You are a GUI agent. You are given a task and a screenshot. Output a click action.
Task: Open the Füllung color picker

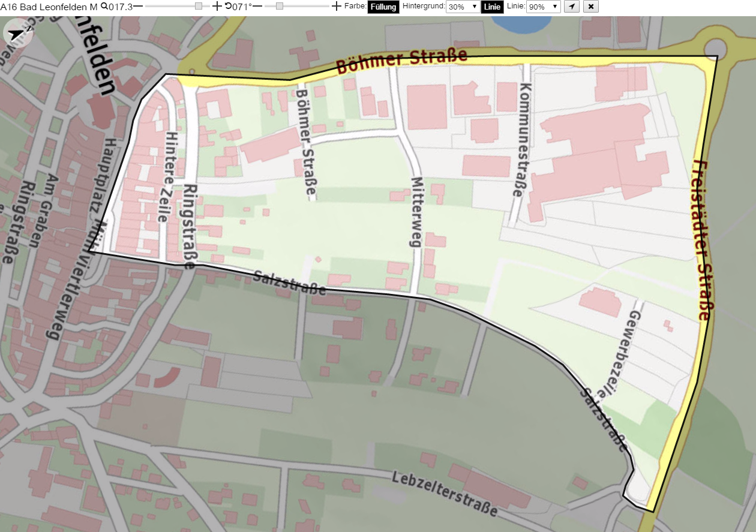tap(383, 7)
